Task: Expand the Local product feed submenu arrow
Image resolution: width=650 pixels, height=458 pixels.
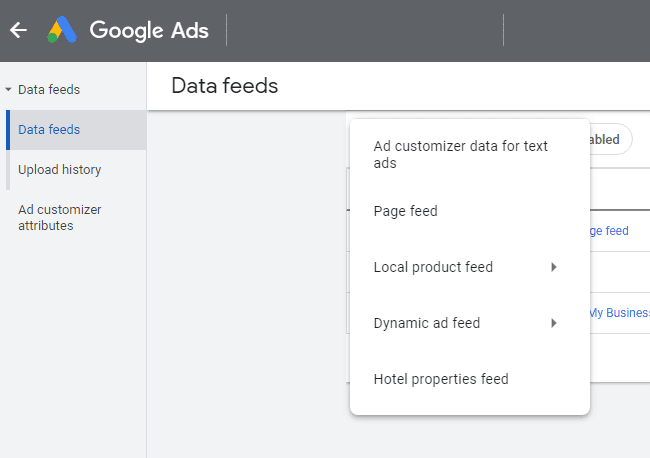Action: point(554,267)
